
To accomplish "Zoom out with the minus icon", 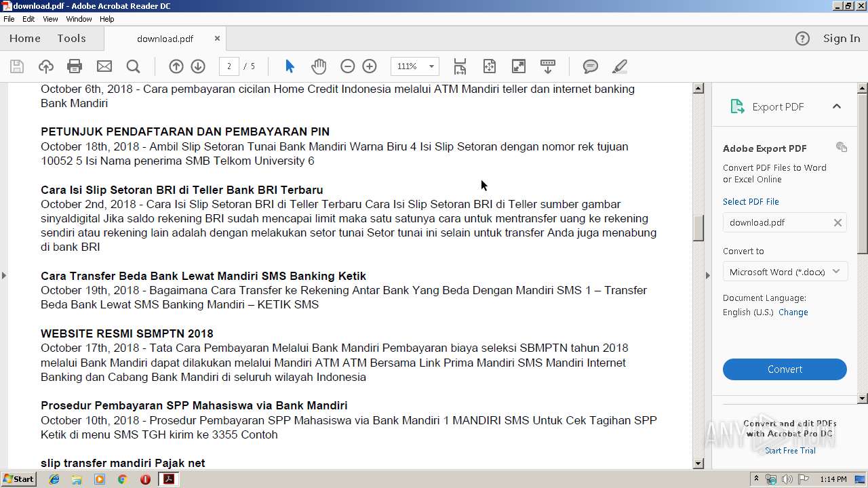I will (x=348, y=66).
